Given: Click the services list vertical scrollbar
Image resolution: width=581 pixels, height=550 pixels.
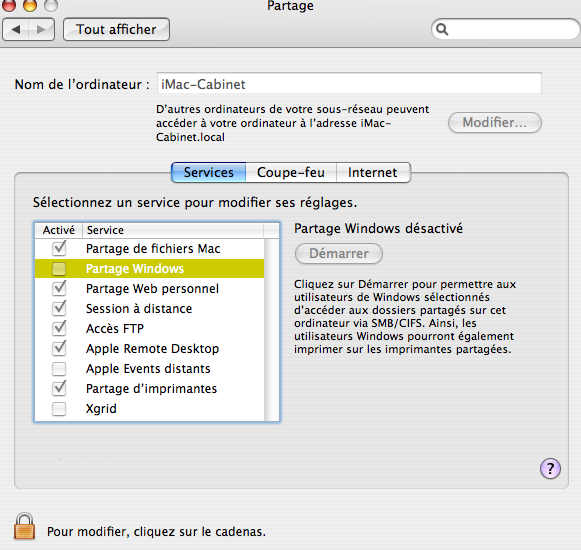Looking at the screenshot, I should 272,329.
